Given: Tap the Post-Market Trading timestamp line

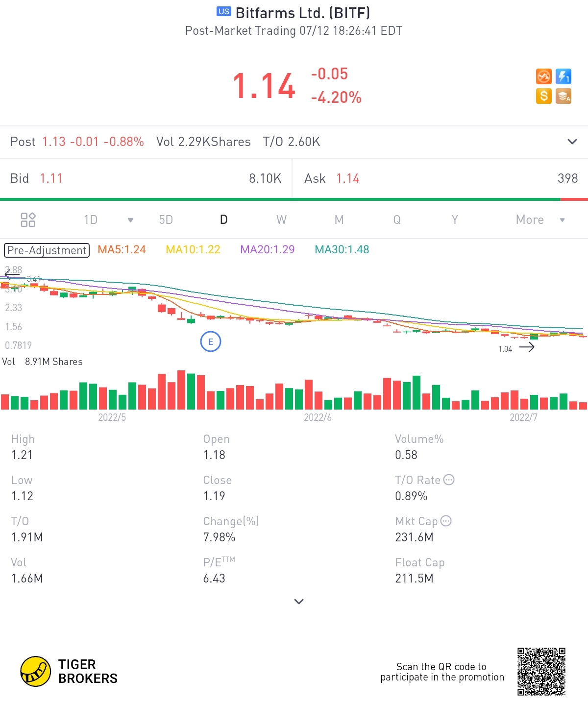Looking at the screenshot, I should coord(294,31).
